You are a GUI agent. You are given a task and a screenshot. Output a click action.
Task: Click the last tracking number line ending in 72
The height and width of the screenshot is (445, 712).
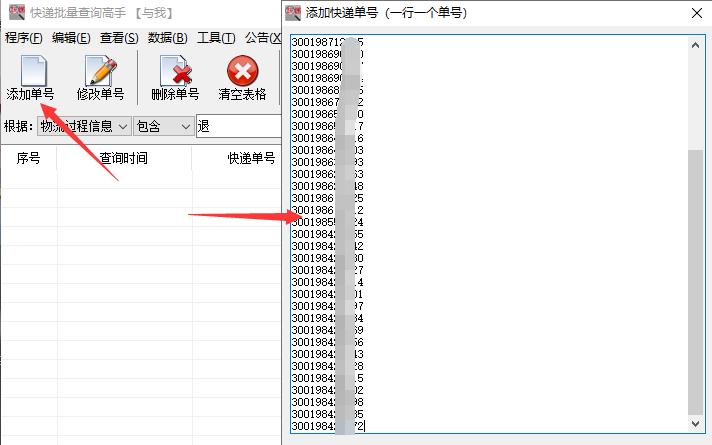click(328, 426)
